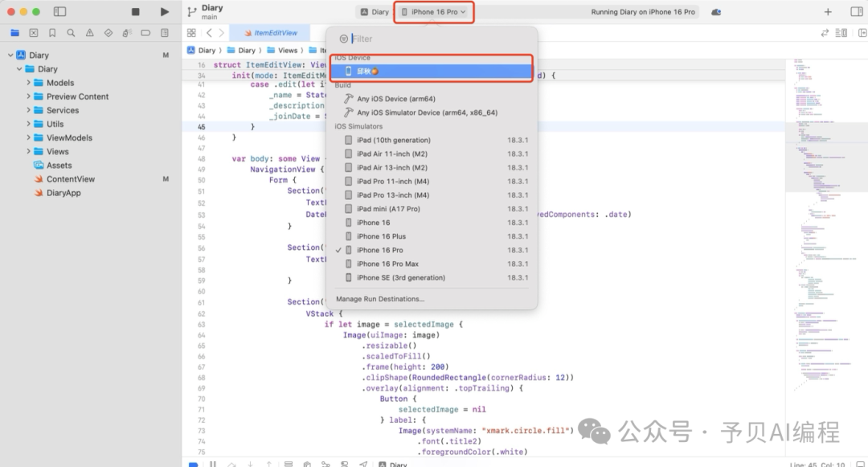This screenshot has height=467, width=868.
Task: Select the highlighted physical iOS device
Action: pos(432,71)
